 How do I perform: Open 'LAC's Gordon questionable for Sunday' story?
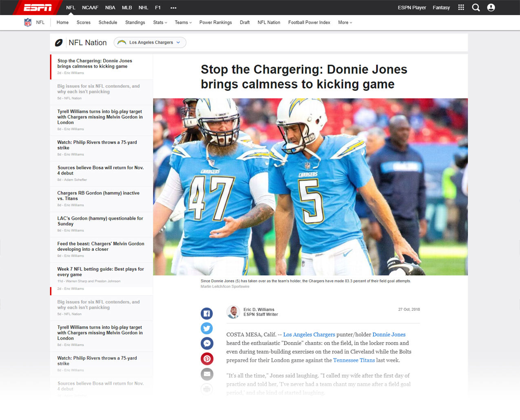coord(102,224)
